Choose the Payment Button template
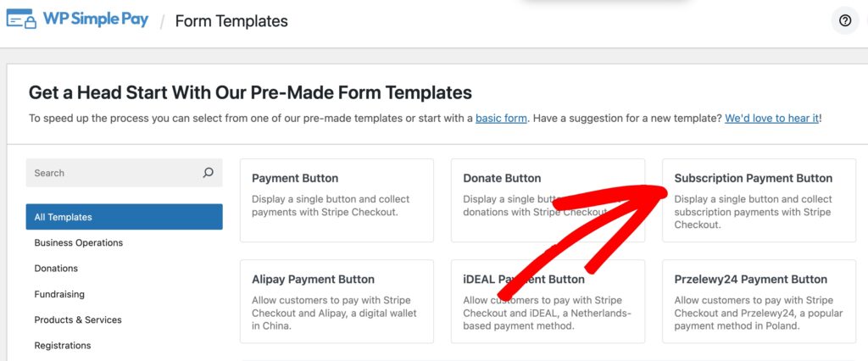The height and width of the screenshot is (361, 868). 337,200
